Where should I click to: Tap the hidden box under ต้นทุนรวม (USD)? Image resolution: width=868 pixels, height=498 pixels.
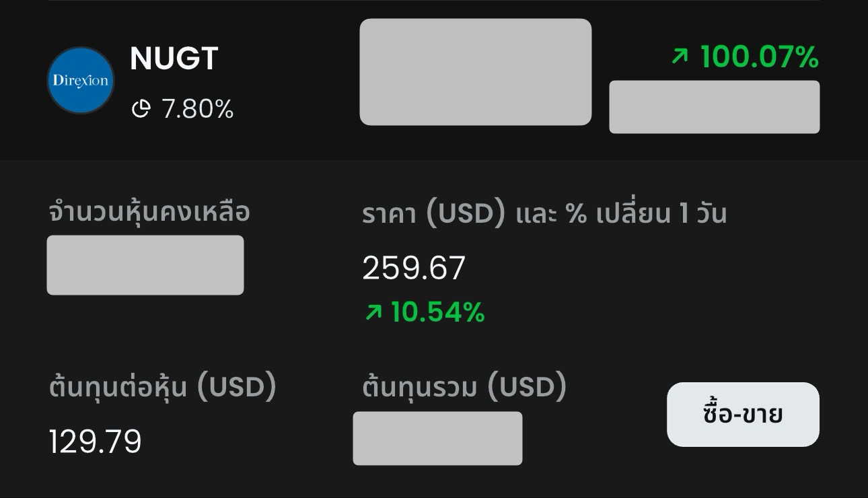point(437,438)
